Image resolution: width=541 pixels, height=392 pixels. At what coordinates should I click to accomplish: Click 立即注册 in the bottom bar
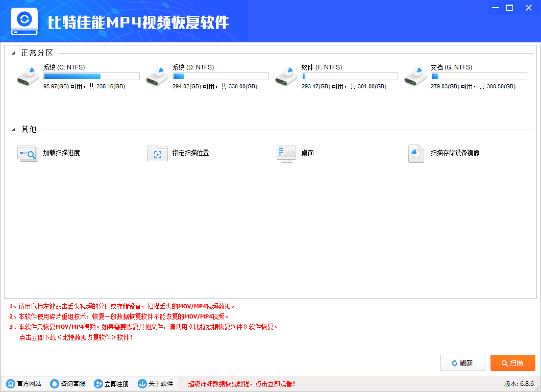coord(111,384)
